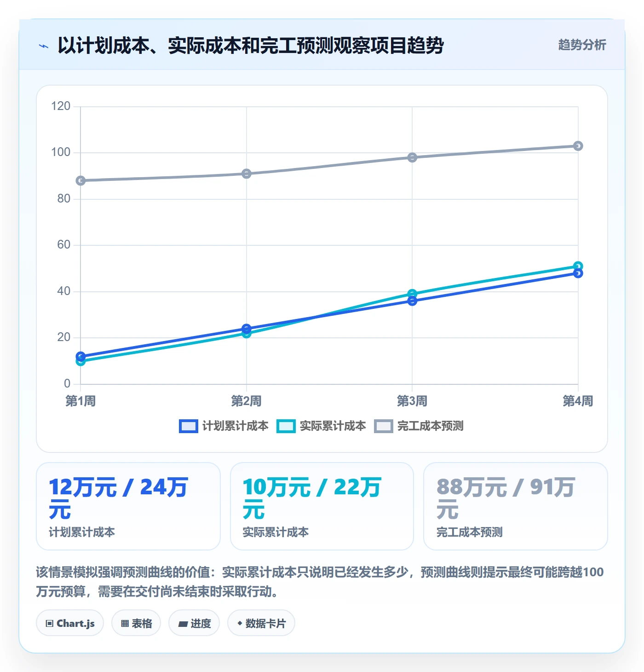Click the 88万元 / 91万元 card value
Screen dimensions: 644x672
click(x=506, y=498)
